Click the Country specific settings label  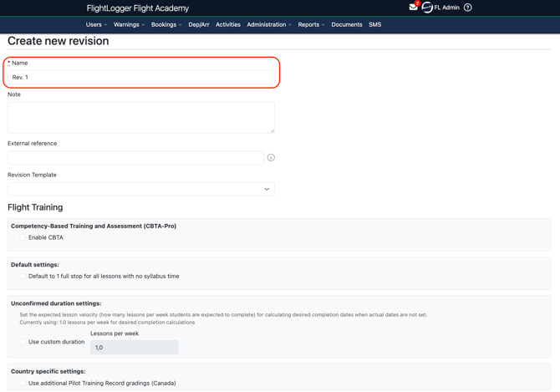click(x=48, y=371)
